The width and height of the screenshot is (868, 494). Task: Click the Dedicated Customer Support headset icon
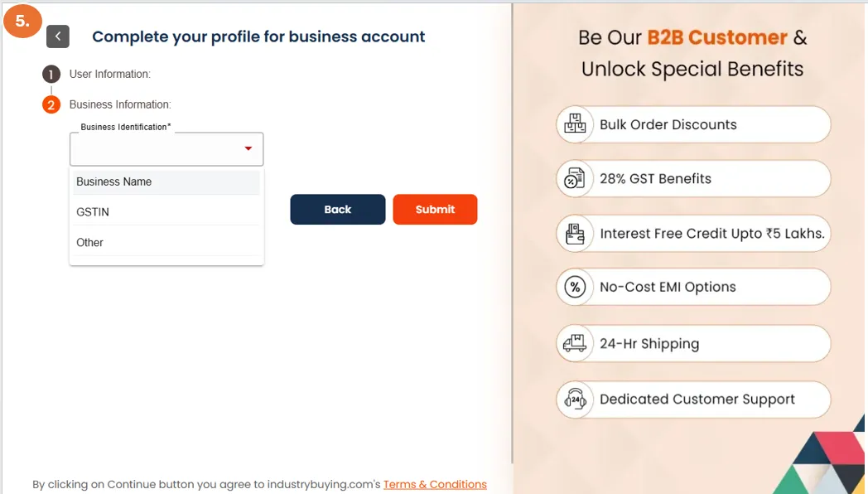(575, 400)
